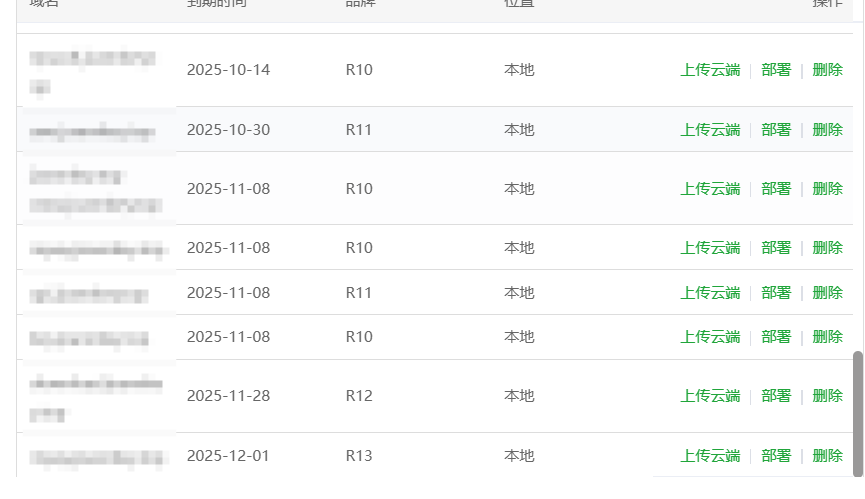865x499 pixels.
Task: Delete the R13 certificate expiring 2025-12-01
Action: click(x=827, y=456)
